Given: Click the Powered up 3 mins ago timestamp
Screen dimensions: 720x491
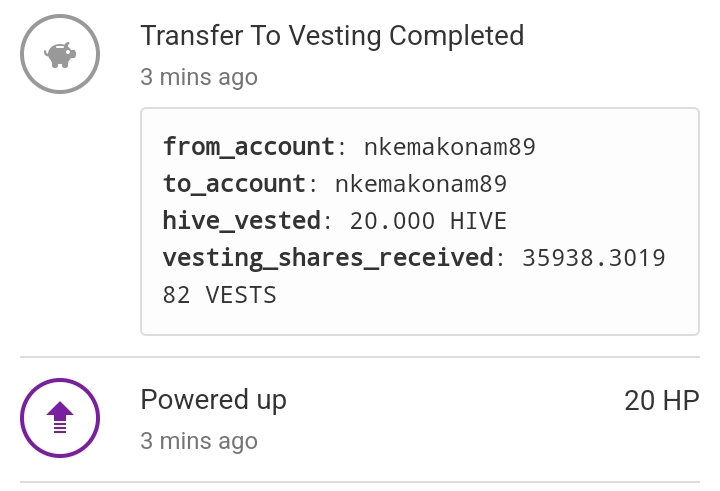Looking at the screenshot, I should pos(199,441).
